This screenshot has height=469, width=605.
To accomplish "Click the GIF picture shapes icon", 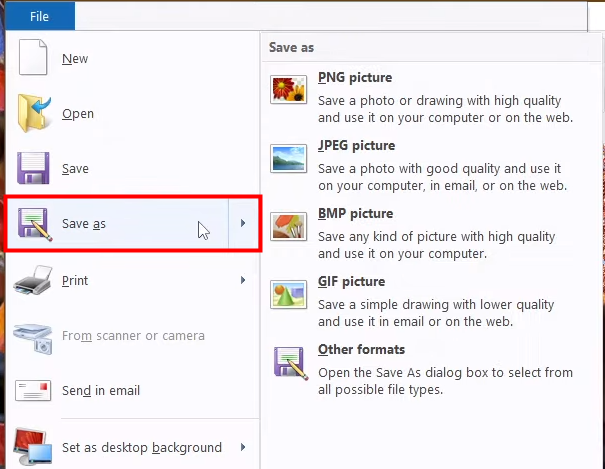I will 289,295.
